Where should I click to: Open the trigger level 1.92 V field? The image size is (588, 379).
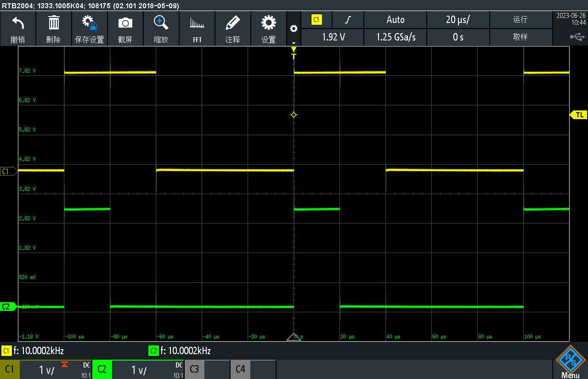[334, 37]
